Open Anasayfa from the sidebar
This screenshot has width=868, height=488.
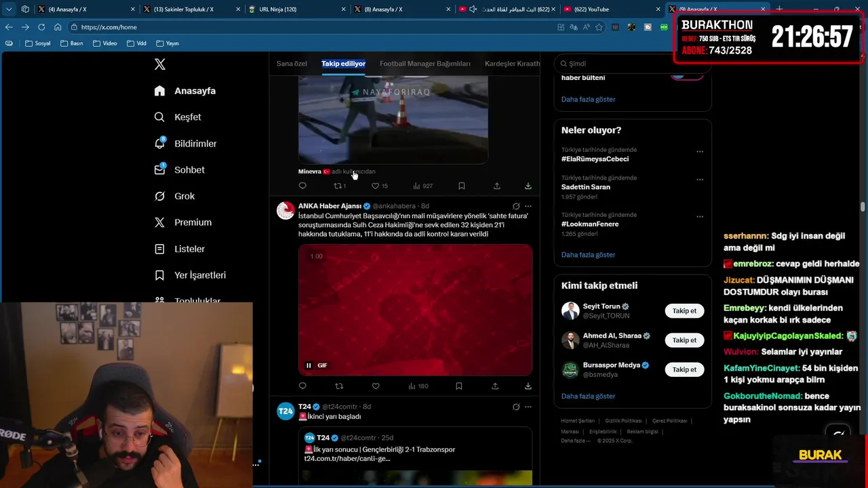tap(185, 91)
